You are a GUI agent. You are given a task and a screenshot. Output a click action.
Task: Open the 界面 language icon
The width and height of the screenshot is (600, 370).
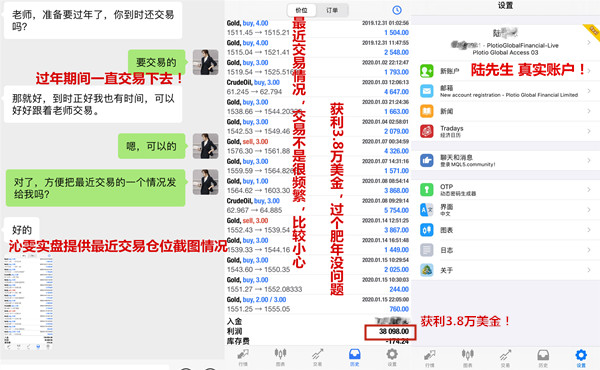point(427,210)
